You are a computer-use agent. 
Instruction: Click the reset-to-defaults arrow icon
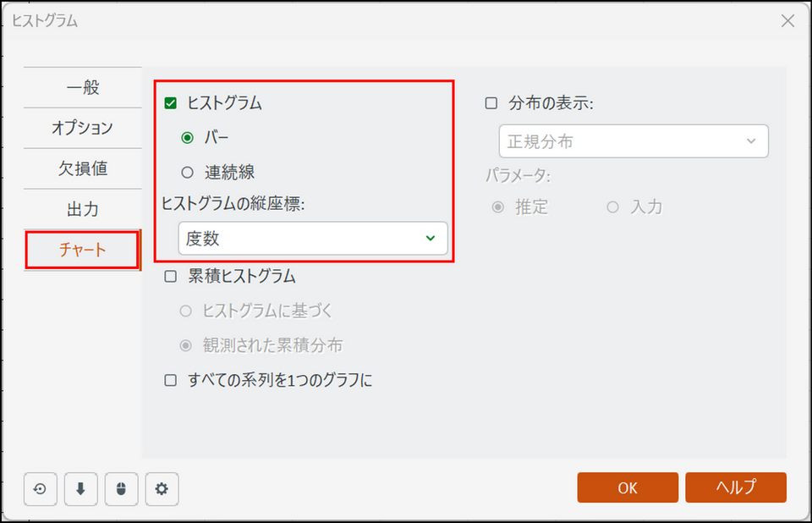pos(40,488)
